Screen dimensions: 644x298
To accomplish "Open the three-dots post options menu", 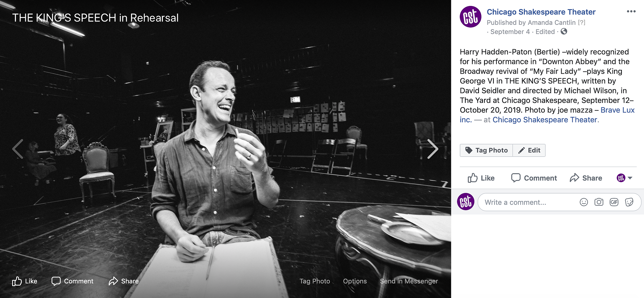I will 631,11.
